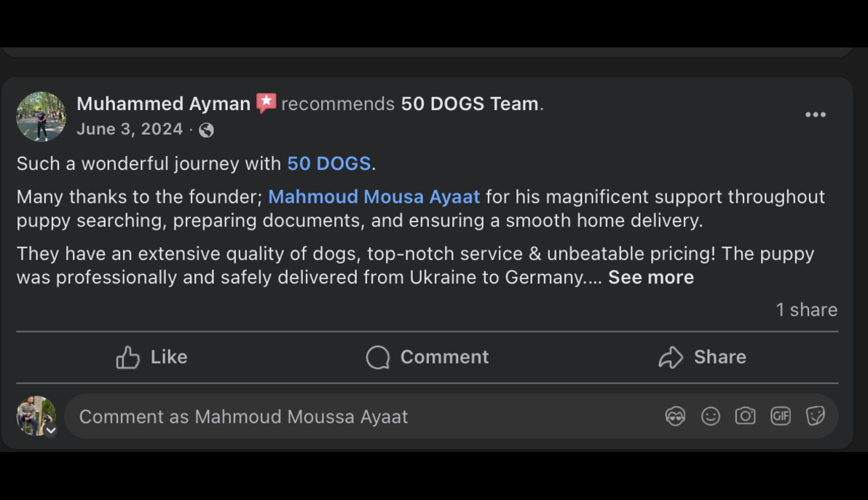Focus the Comment as Mahmoud Moussa Ayaat field
Viewport: 868px width, 500px height.
364,417
